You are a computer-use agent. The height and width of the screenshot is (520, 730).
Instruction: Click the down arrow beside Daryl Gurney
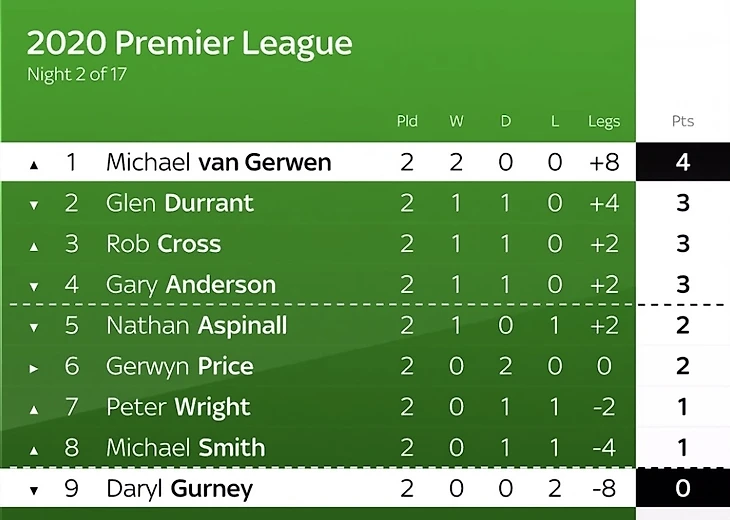coord(34,491)
